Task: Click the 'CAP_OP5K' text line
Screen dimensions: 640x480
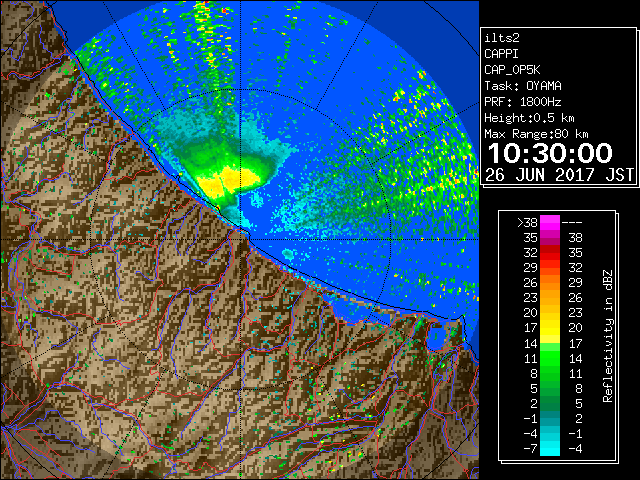Action: pos(512,70)
